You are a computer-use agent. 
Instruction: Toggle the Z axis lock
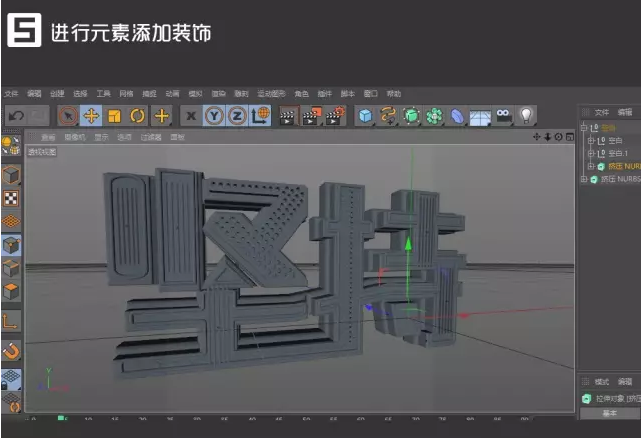[237, 116]
